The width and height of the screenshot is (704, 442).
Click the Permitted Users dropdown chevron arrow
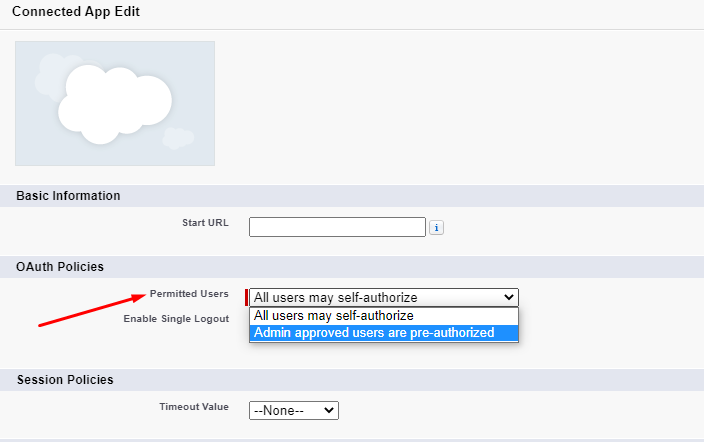point(509,297)
